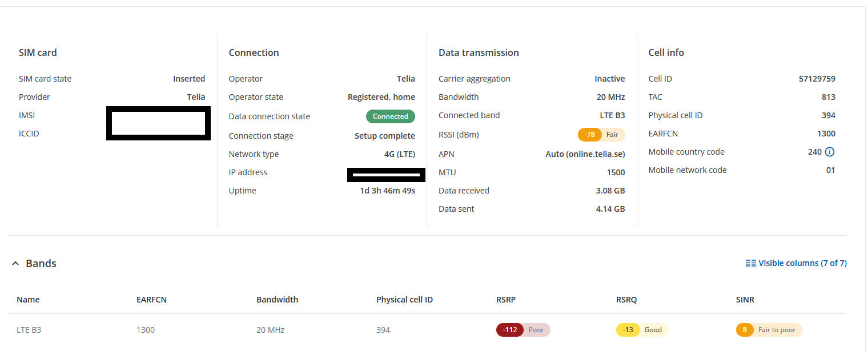Click the RSRQ column header
This screenshot has width=868, height=351.
[x=626, y=300]
